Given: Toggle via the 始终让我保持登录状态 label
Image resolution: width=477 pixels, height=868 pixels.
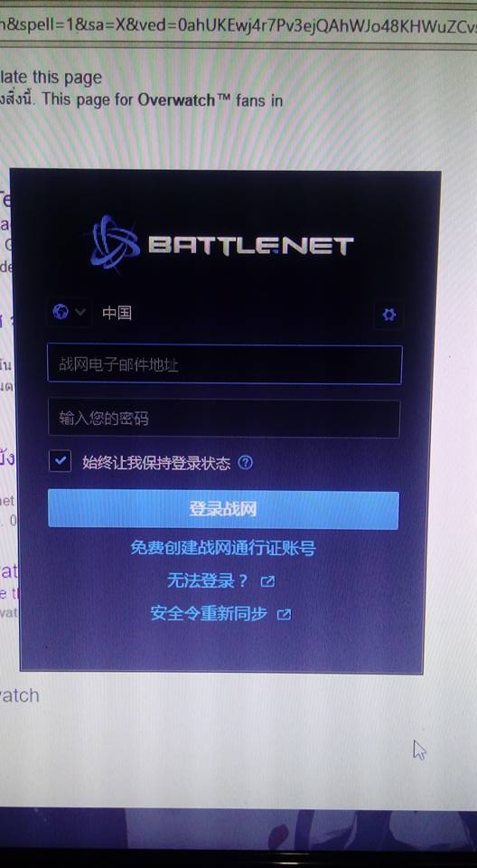Looking at the screenshot, I should click(156, 463).
